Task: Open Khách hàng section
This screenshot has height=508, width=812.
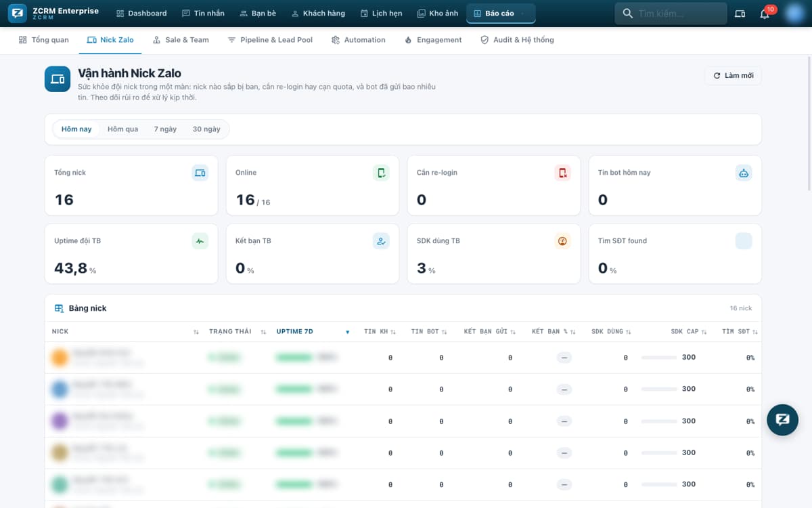Action: pyautogui.click(x=318, y=14)
